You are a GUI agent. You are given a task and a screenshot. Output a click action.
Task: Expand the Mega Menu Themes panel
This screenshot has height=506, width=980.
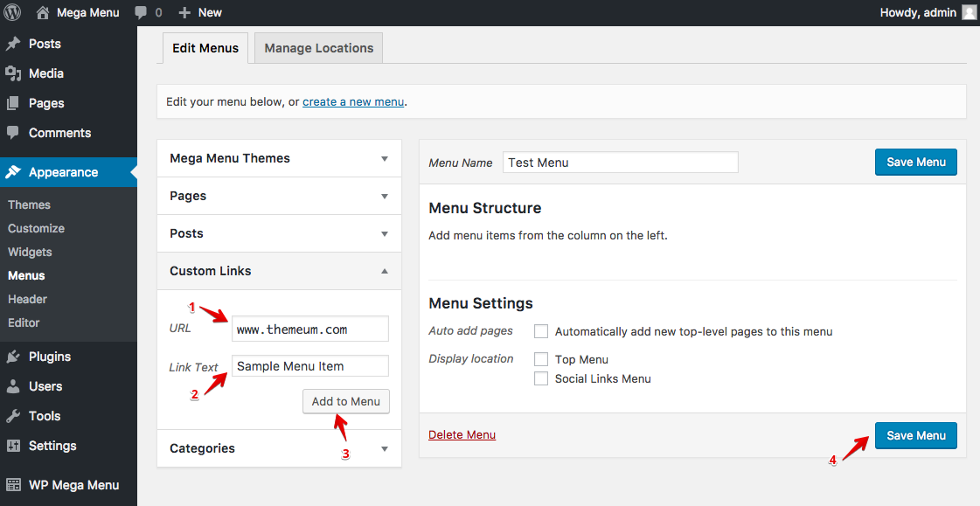pyautogui.click(x=385, y=159)
